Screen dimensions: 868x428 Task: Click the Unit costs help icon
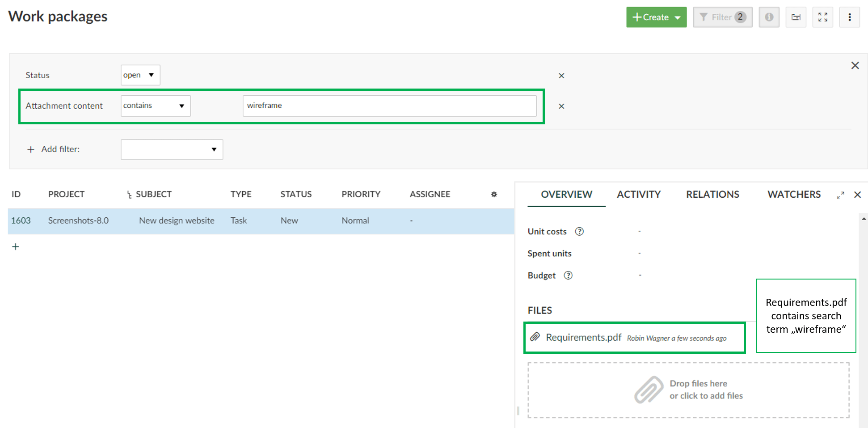pyautogui.click(x=579, y=231)
